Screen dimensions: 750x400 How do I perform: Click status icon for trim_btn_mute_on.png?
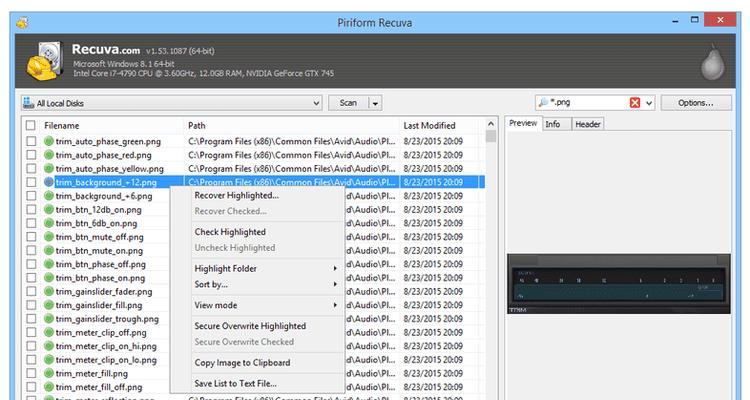click(48, 250)
